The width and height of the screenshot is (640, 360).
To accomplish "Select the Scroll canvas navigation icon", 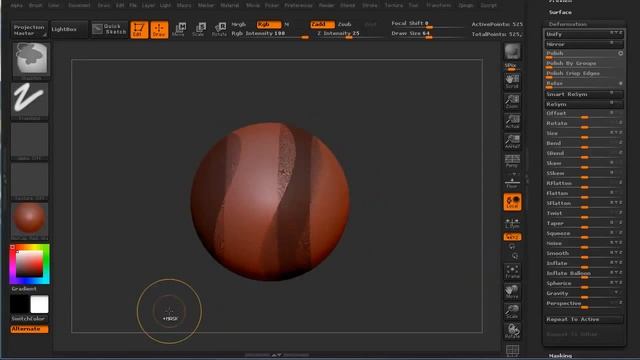I will tap(512, 81).
